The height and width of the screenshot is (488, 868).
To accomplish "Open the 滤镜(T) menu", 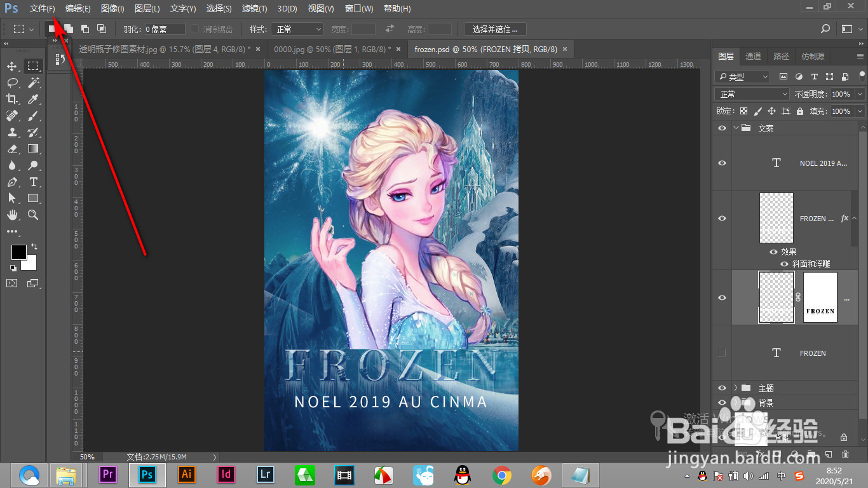I will [x=255, y=9].
